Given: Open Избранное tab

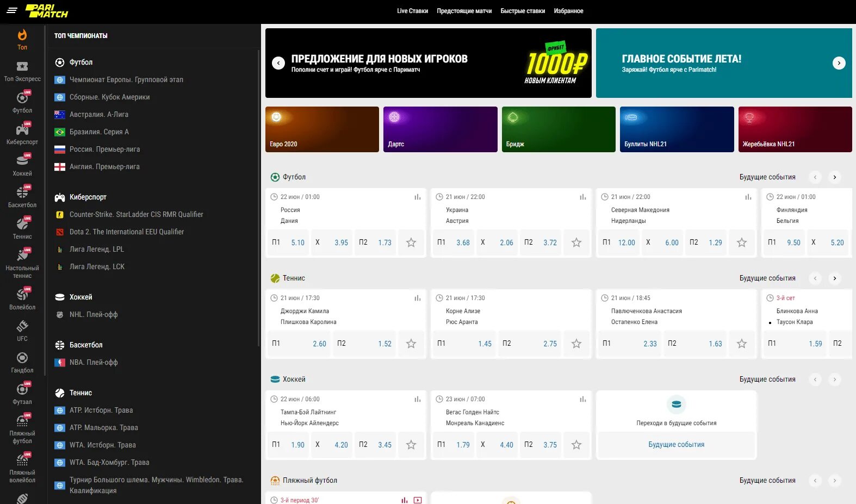Looking at the screenshot, I should tap(568, 11).
